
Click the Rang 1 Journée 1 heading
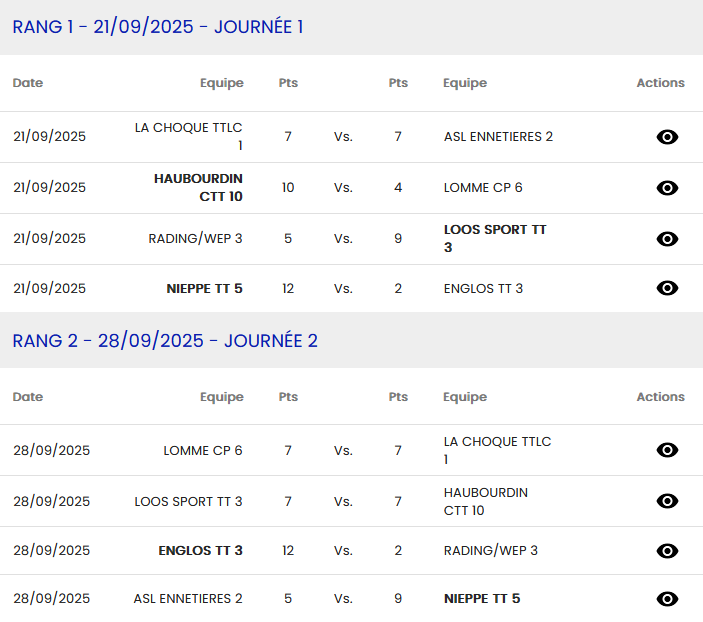tap(158, 27)
